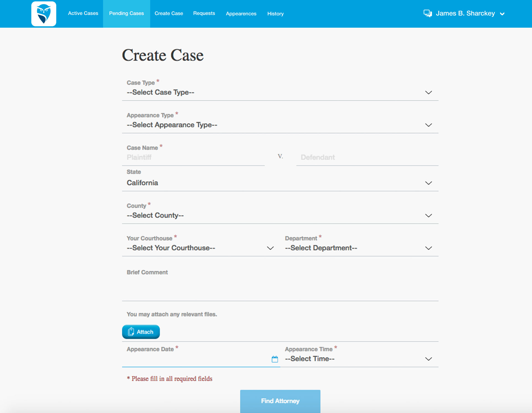The image size is (532, 413).
Task: Switch to Pending Cases tab
Action: pyautogui.click(x=126, y=13)
